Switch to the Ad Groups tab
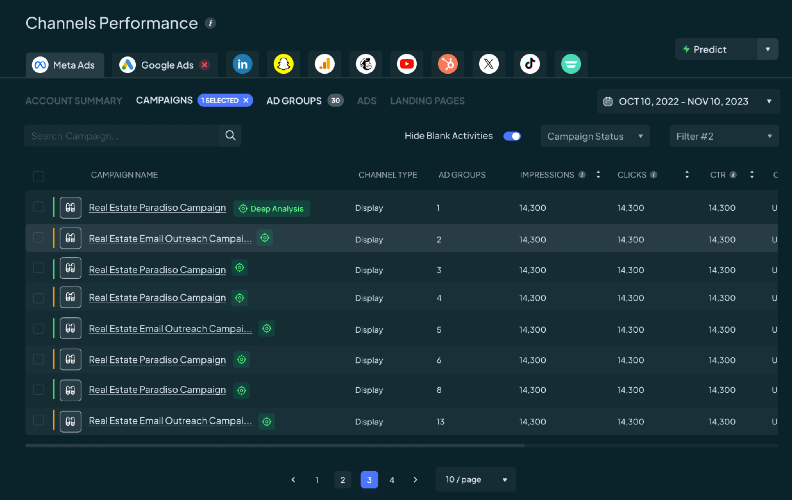The image size is (792, 500). (294, 101)
